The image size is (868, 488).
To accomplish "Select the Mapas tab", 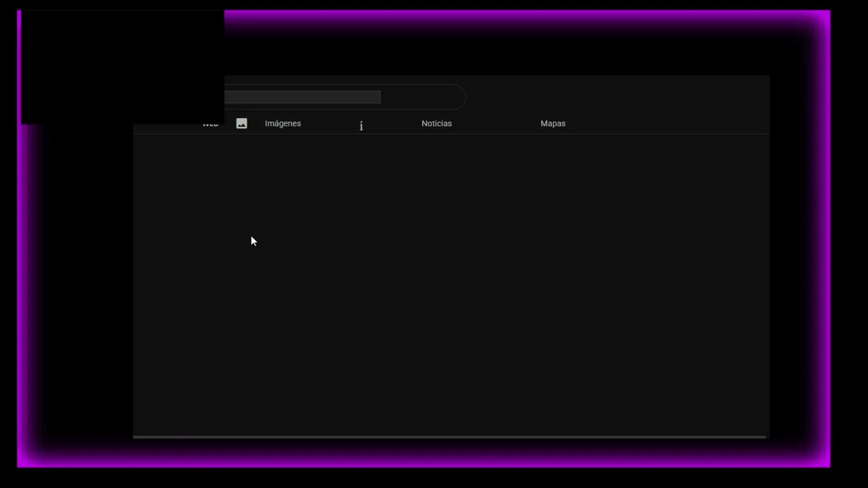I will coord(553,123).
